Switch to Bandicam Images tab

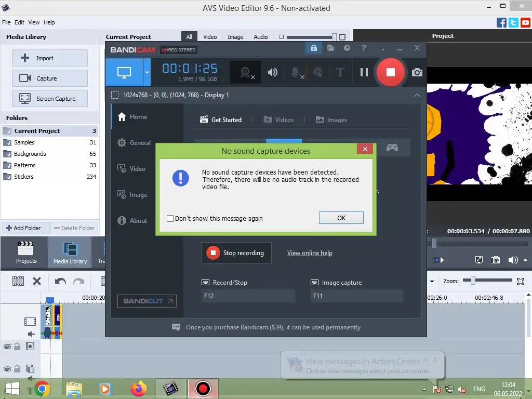point(331,120)
